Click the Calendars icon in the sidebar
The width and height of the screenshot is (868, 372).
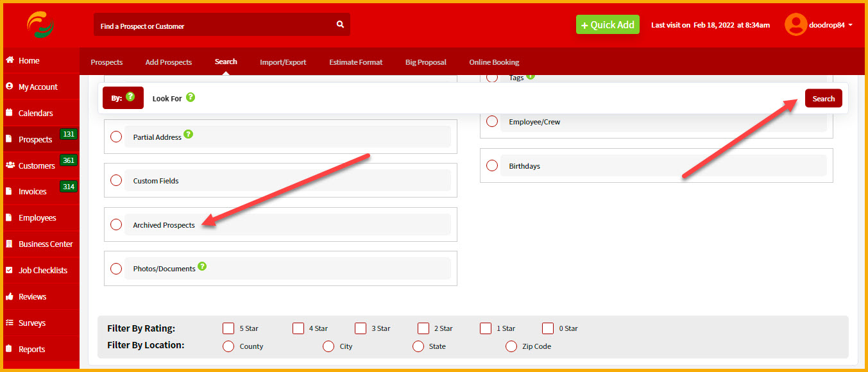[10, 112]
